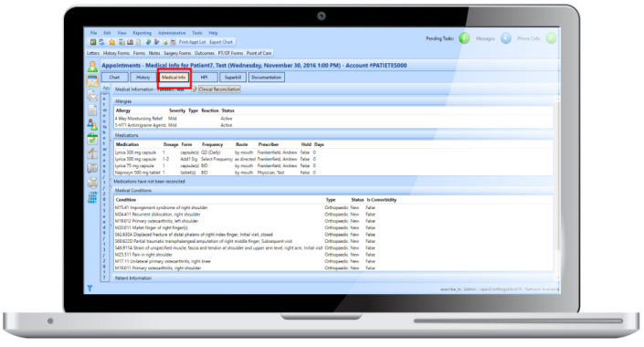This screenshot has width=644, height=347.
Task: Click the refresh arrows toolbar icon
Action: point(101,42)
